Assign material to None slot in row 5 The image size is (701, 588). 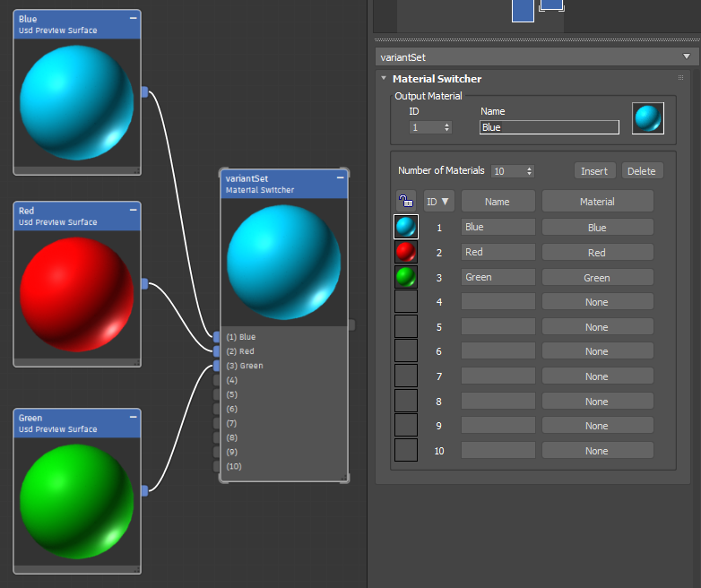(x=598, y=327)
